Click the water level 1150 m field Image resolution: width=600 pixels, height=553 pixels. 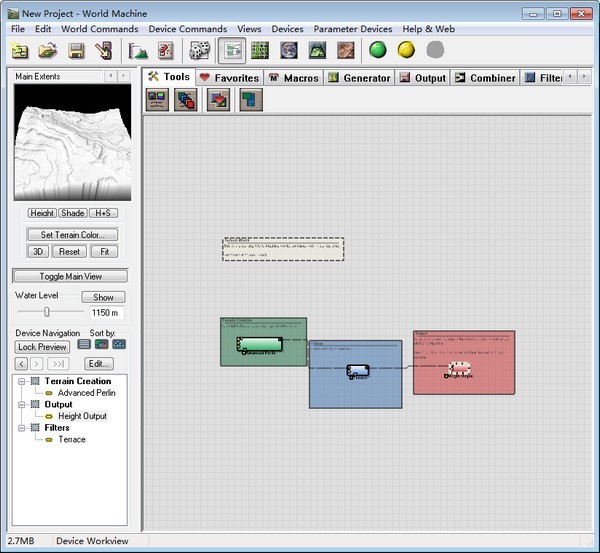pos(108,313)
